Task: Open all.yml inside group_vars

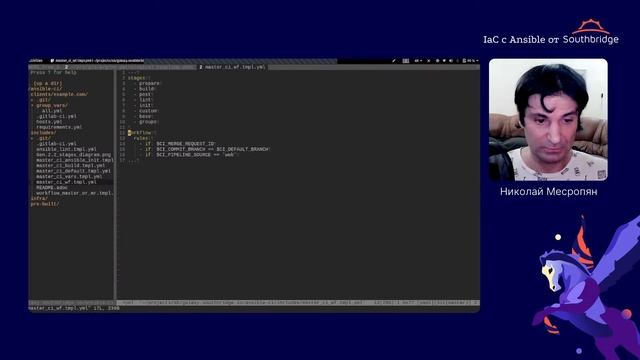Action: point(52,111)
